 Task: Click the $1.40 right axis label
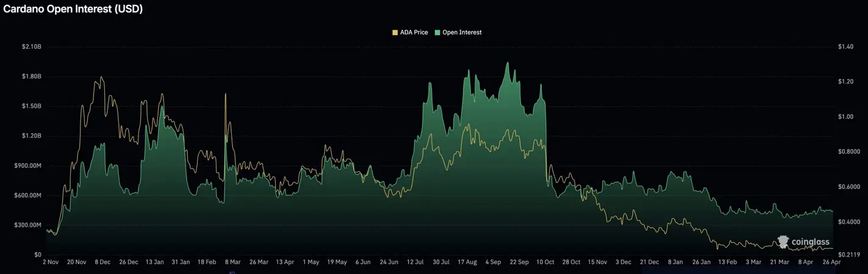[x=846, y=47]
